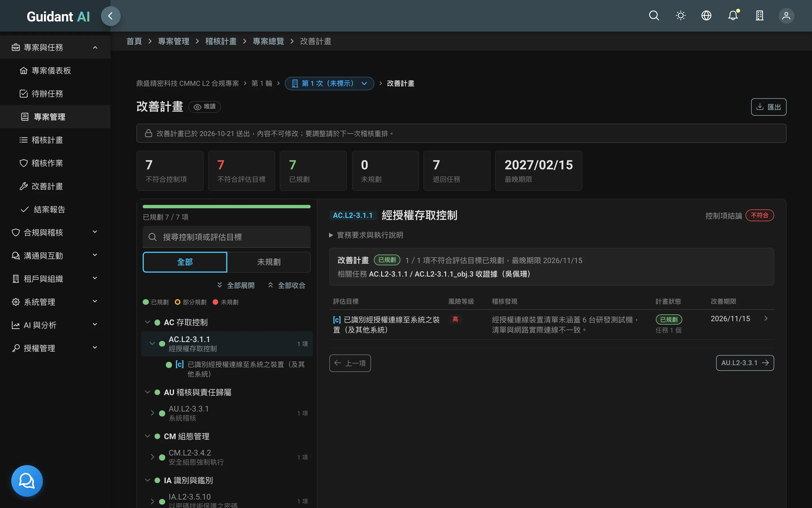Expand 授權管理 sidebar section

point(55,349)
